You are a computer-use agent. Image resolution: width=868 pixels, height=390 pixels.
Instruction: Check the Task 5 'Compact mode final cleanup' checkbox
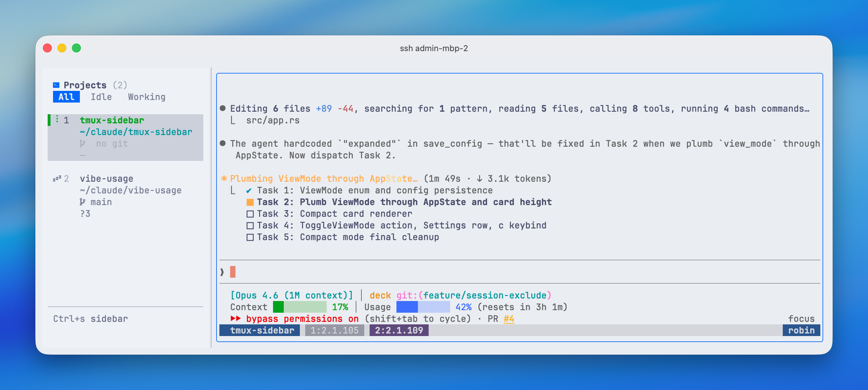[250, 237]
